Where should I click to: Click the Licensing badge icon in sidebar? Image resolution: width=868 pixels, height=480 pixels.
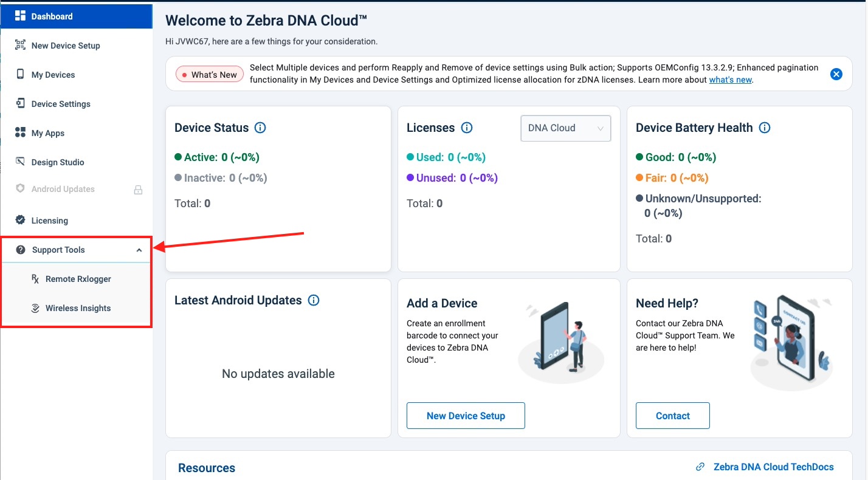21,221
